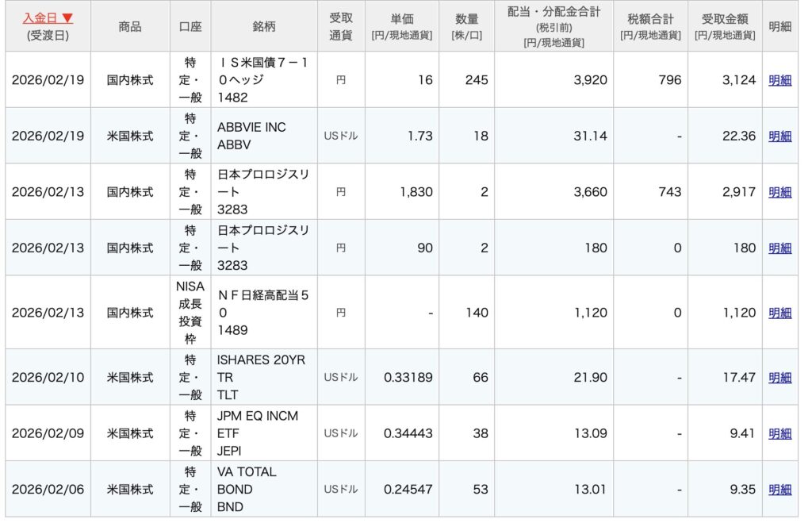812x523 pixels.
Task: Open 明細 link for JPM EQ INCM JEPI
Action: point(779,433)
